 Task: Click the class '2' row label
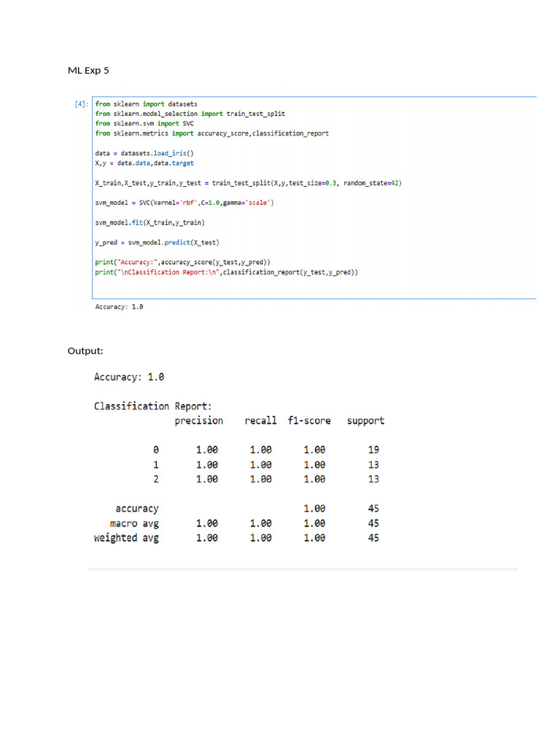[156, 479]
